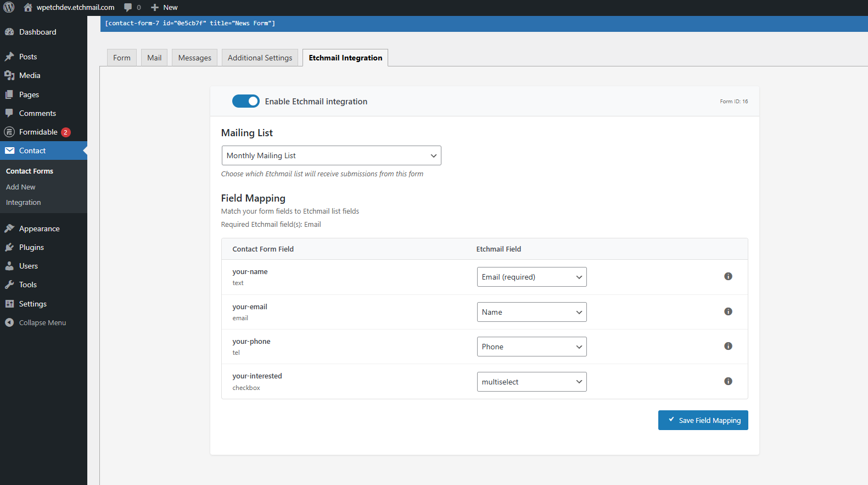
Task: Click the Collapse Menu arrow icon
Action: coord(9,322)
